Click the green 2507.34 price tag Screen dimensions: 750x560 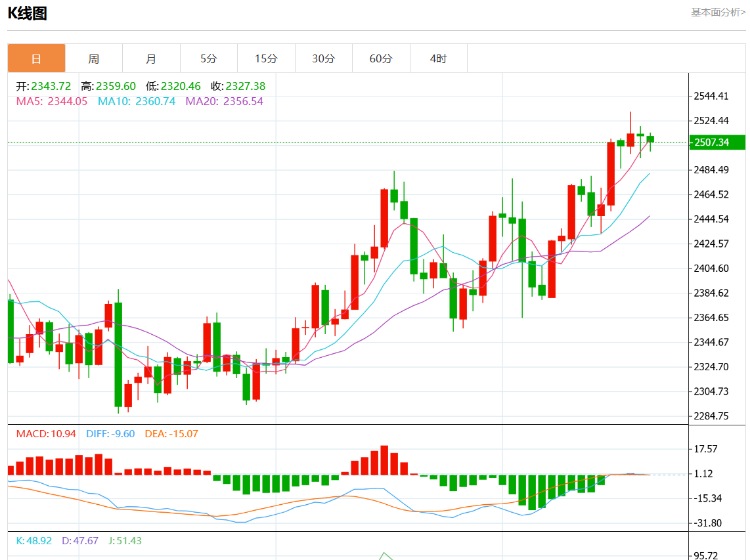tap(717, 142)
